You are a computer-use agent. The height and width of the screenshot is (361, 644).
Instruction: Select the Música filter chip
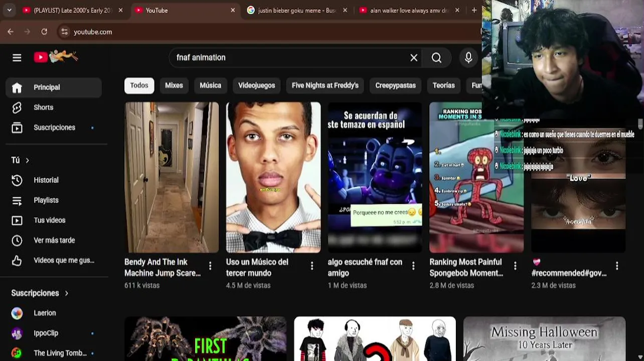pyautogui.click(x=210, y=86)
